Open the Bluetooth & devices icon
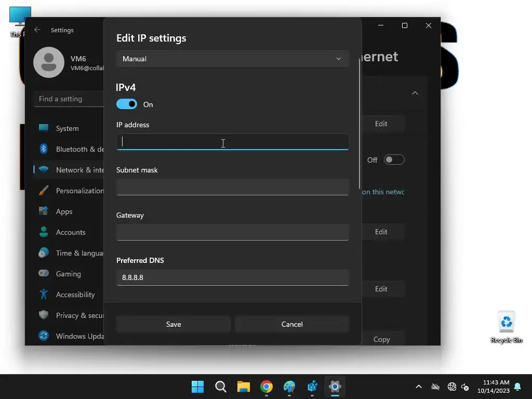 (x=44, y=149)
